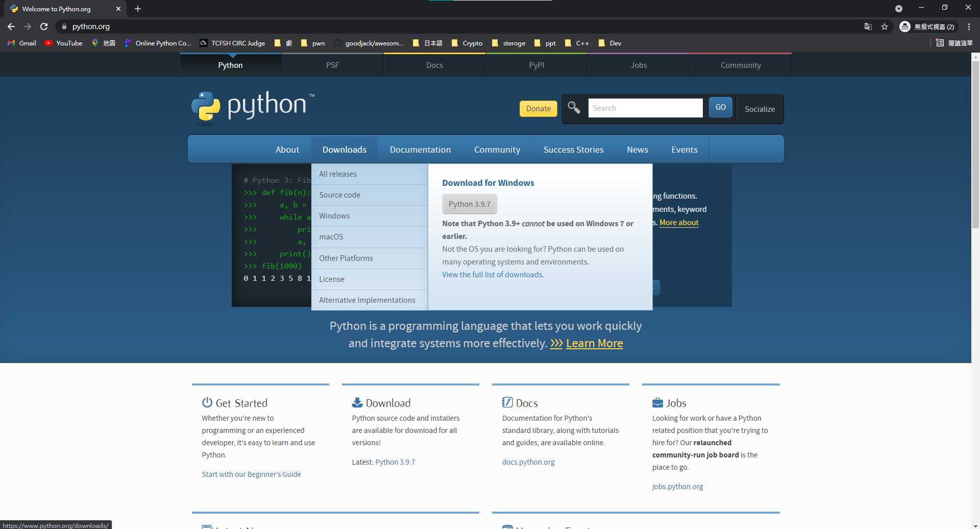Screen dimensions: 980x529
Task: Download Python 3.9.7 for Windows
Action: (470, 204)
